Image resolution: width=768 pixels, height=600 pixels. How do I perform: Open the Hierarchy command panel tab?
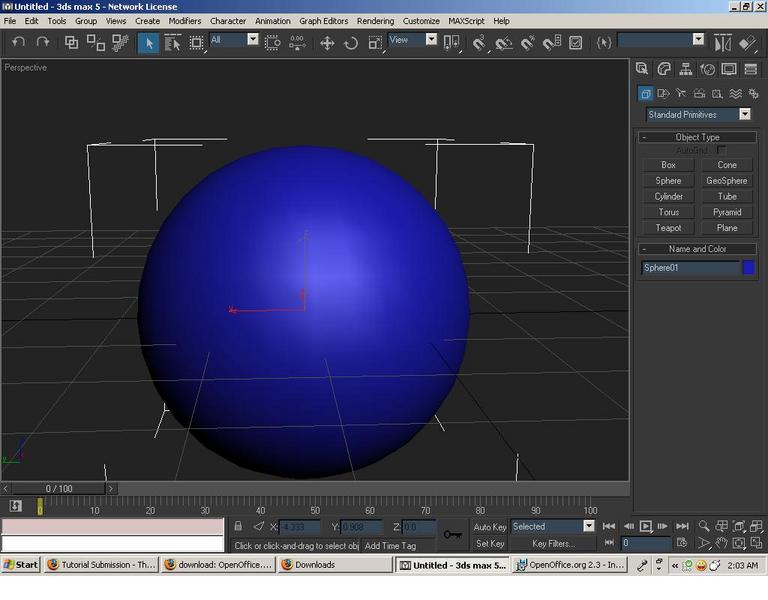(686, 69)
